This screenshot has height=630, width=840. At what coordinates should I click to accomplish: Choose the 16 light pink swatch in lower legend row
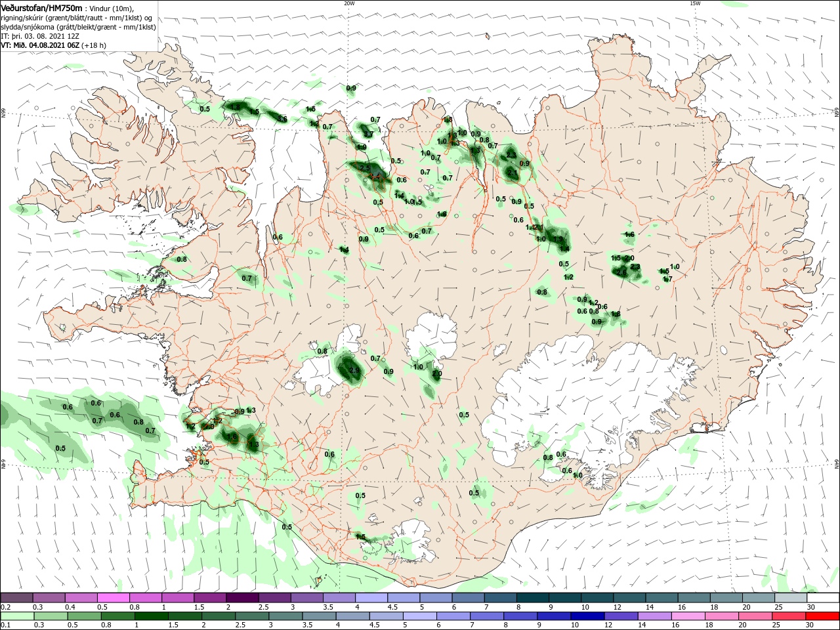tap(688, 616)
